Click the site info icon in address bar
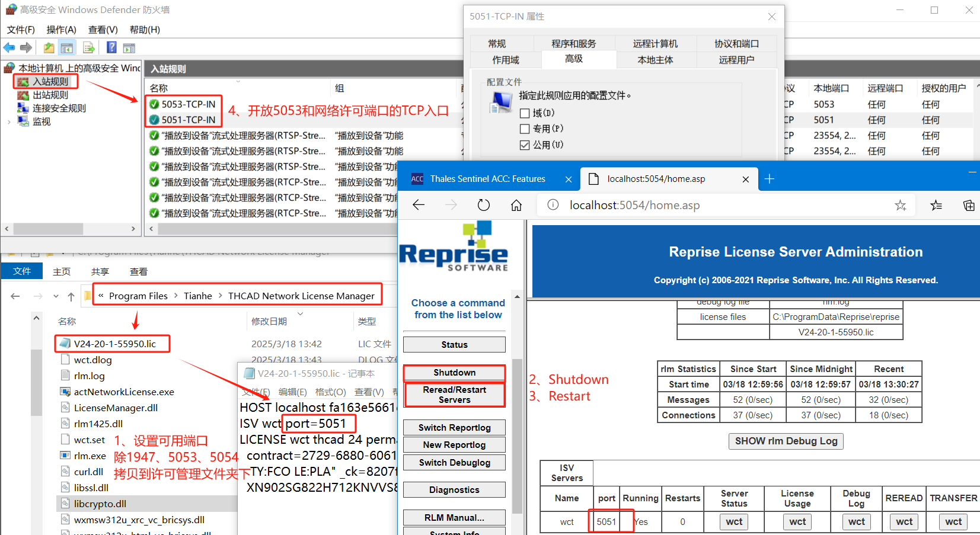 pos(553,205)
